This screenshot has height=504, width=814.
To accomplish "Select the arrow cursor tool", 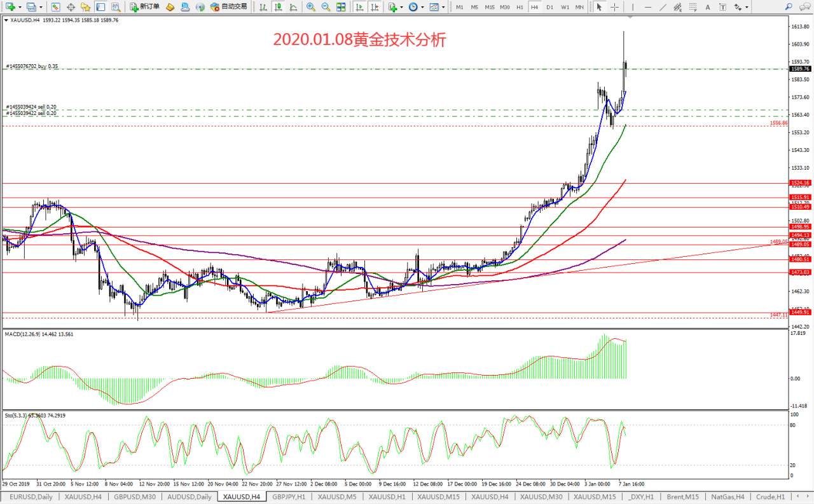I will [x=599, y=6].
